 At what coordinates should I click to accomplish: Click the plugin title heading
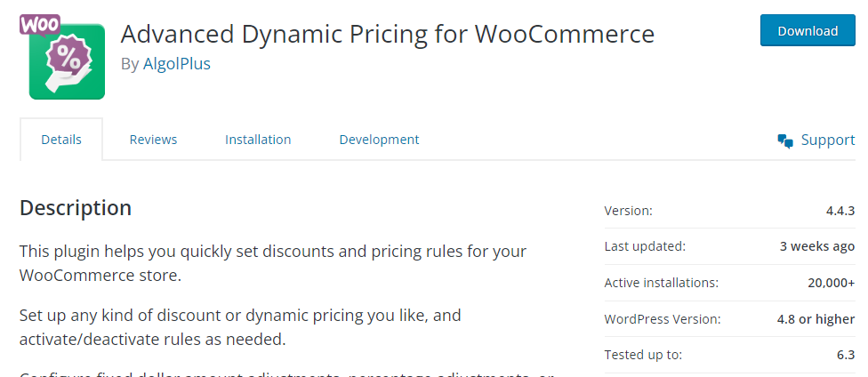click(x=387, y=34)
